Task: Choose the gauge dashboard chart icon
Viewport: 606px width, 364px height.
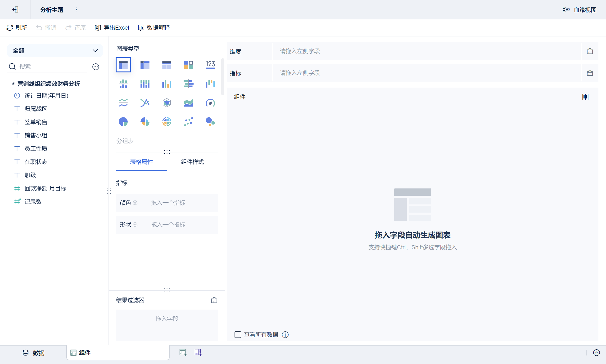Action: [210, 103]
